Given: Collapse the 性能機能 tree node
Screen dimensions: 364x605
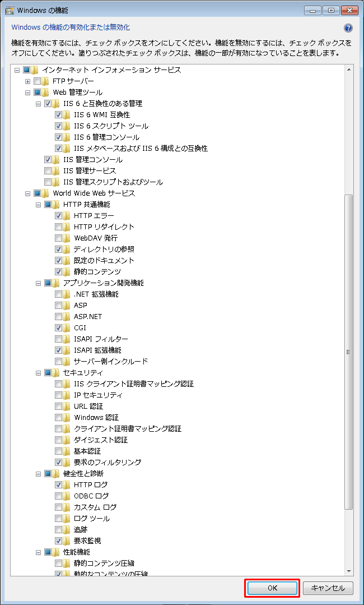Looking at the screenshot, I should coord(38,552).
